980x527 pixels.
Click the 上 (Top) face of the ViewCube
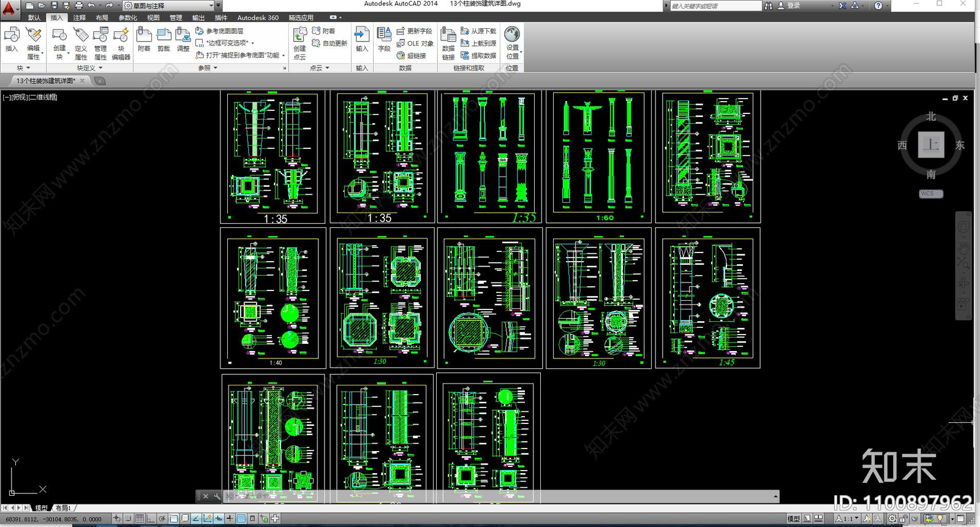pyautogui.click(x=931, y=145)
